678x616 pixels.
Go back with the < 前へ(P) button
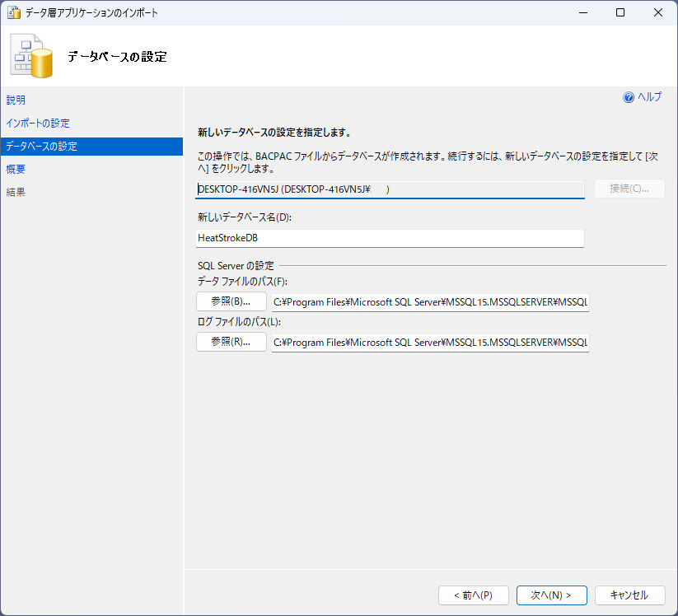(x=473, y=595)
